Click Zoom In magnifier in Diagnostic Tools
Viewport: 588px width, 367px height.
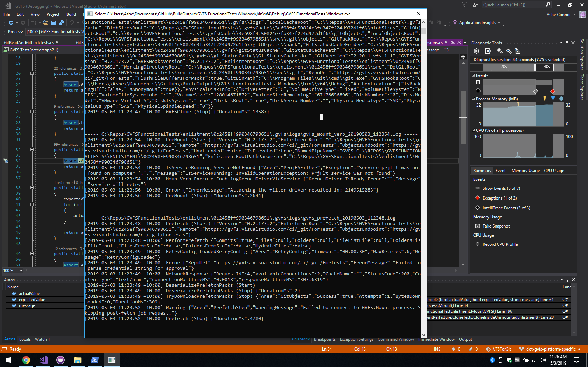tap(500, 51)
